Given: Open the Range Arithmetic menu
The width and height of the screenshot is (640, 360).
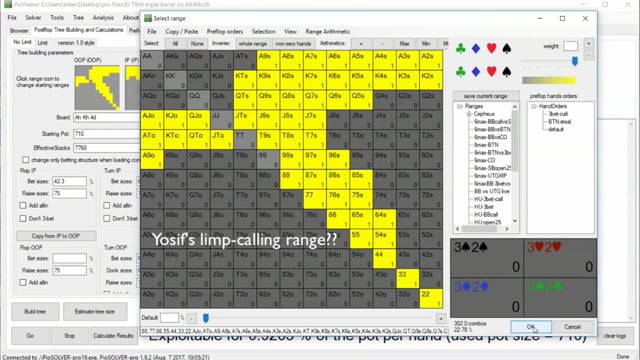Looking at the screenshot, I should [x=328, y=31].
